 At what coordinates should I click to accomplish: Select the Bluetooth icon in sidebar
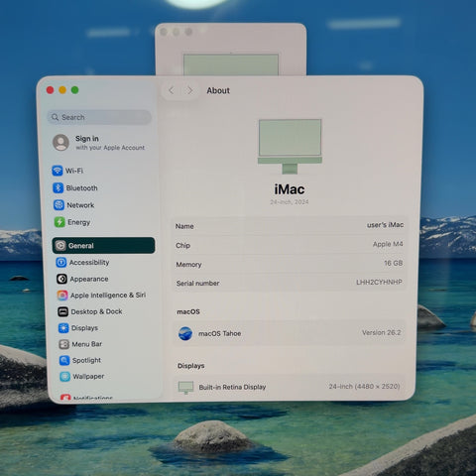click(58, 187)
